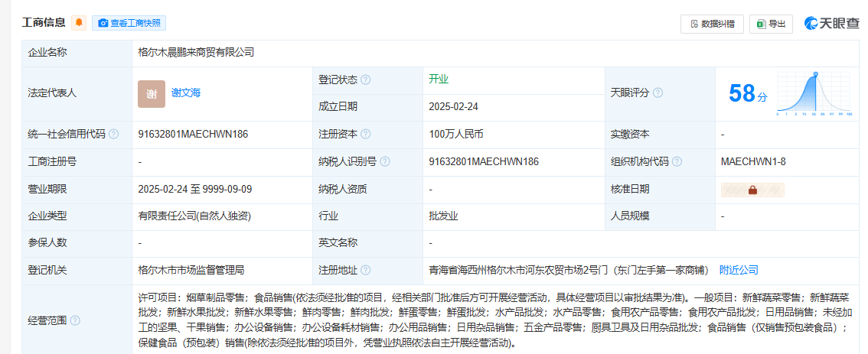
Task: Click the 行业 label
Action: [328, 216]
